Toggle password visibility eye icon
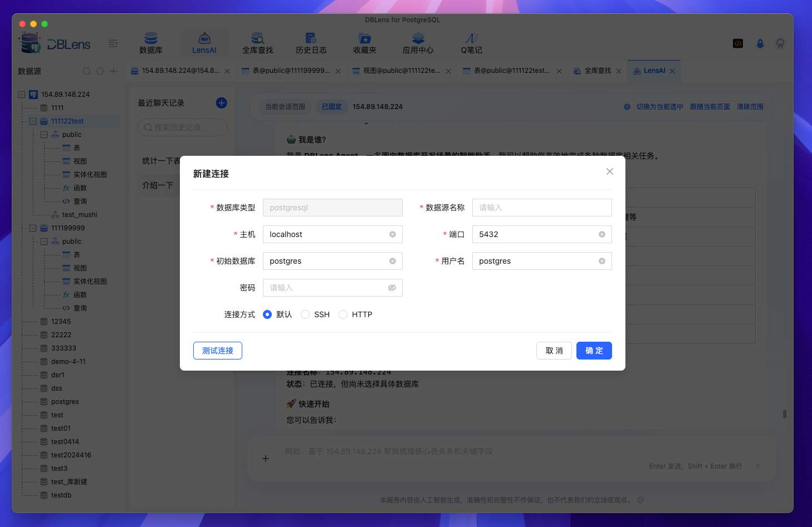 [392, 288]
